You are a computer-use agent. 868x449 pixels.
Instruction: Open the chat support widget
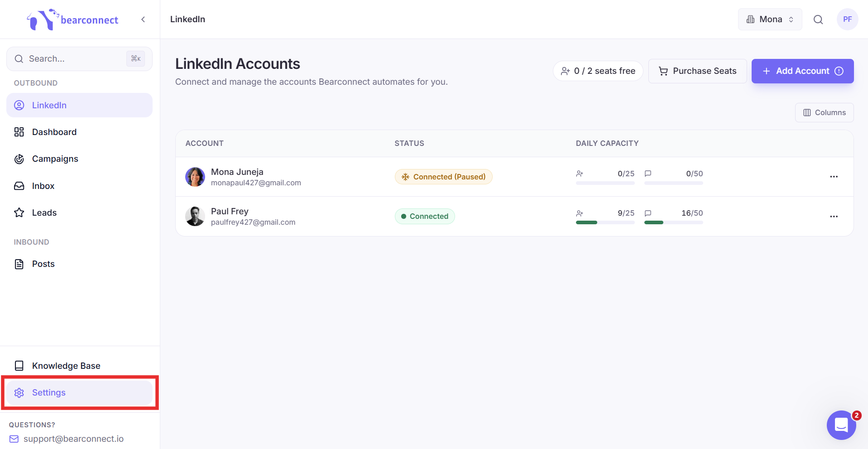click(841, 425)
